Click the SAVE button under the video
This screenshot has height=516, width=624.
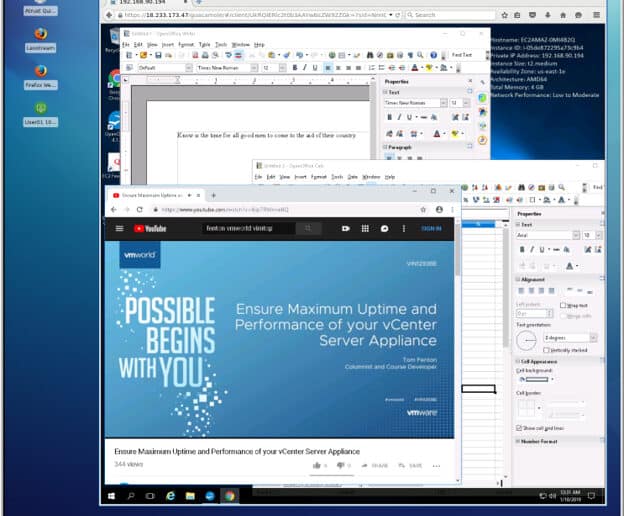tap(410, 465)
